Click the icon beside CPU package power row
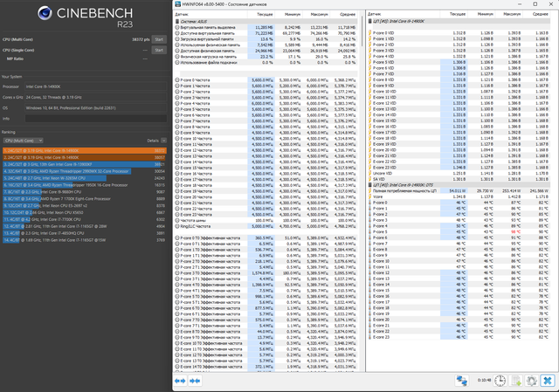The width and height of the screenshot is (559, 392). [370, 190]
